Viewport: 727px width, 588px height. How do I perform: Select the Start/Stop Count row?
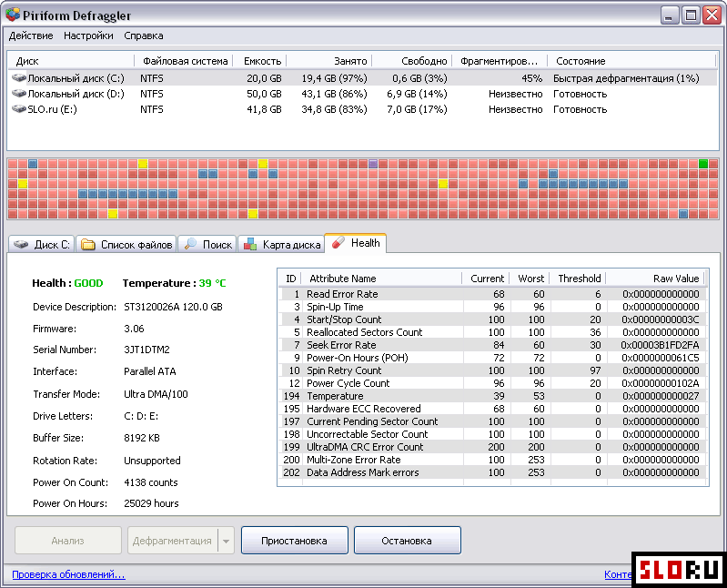tap(493, 319)
